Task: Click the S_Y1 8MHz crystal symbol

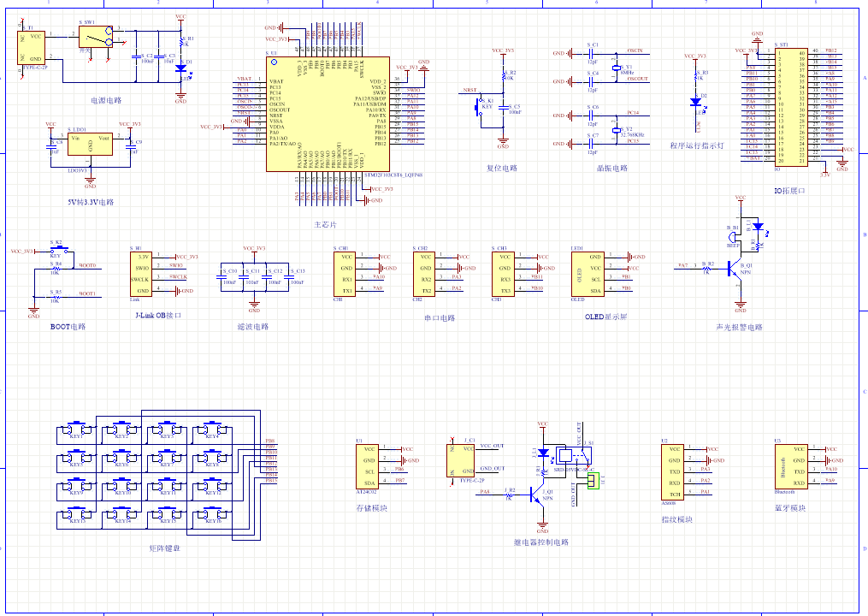Action: [x=616, y=67]
